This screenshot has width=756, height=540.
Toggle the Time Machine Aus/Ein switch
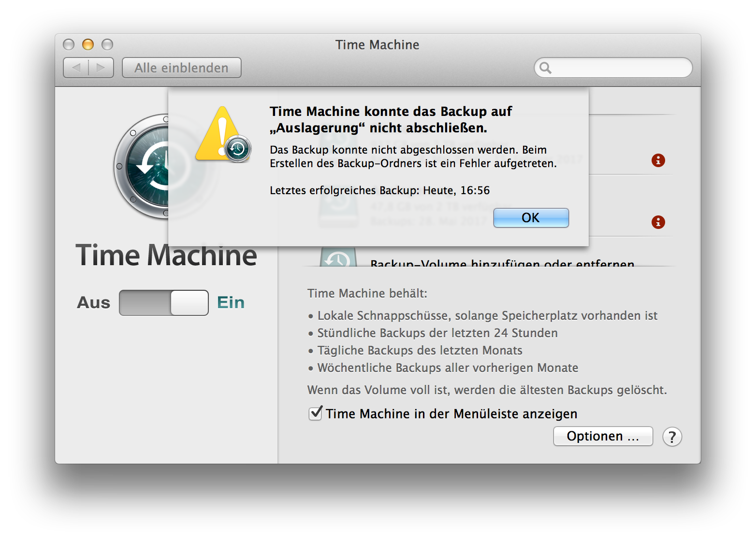(x=164, y=303)
